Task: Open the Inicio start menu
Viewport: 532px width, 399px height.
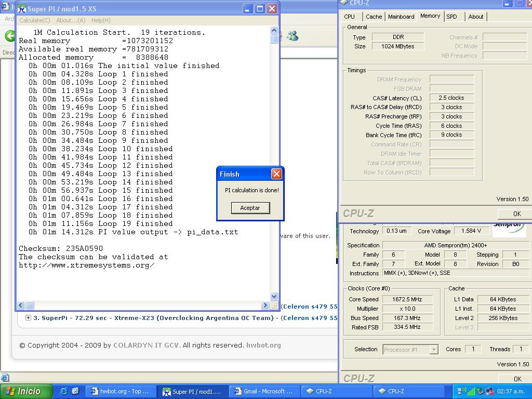Action: [x=26, y=392]
